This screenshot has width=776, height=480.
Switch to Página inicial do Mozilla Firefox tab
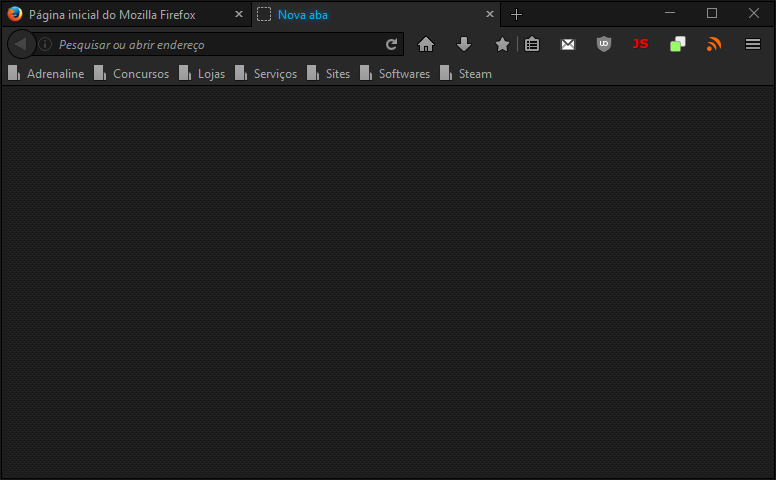tap(126, 14)
